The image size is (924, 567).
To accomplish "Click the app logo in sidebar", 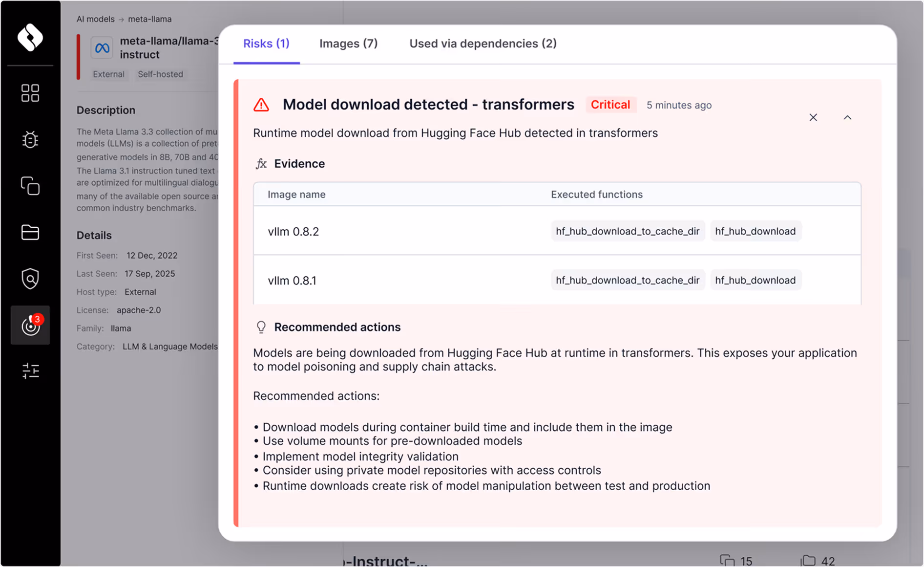I will (x=30, y=37).
